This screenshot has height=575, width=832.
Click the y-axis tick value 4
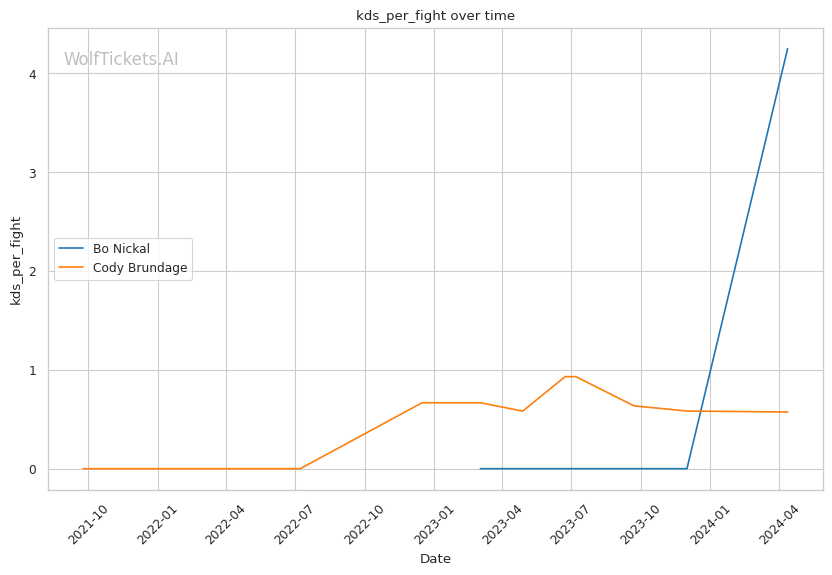(x=35, y=74)
